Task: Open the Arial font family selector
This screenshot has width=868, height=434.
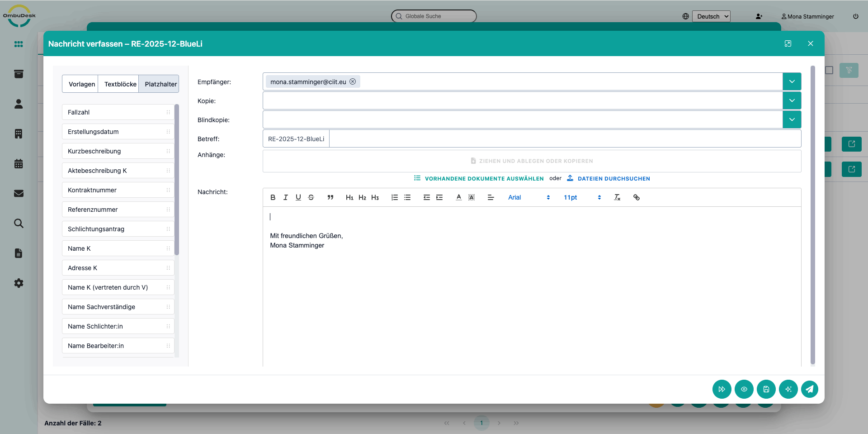Action: click(x=528, y=197)
